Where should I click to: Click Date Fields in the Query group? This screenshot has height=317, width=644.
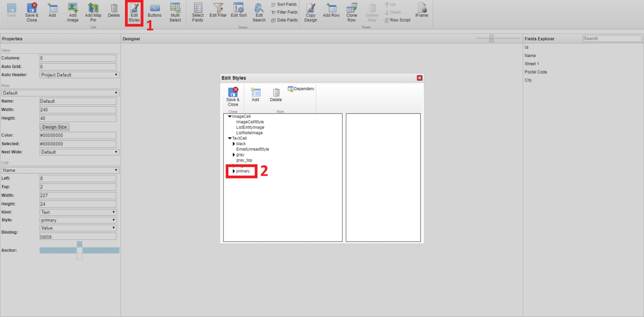284,20
